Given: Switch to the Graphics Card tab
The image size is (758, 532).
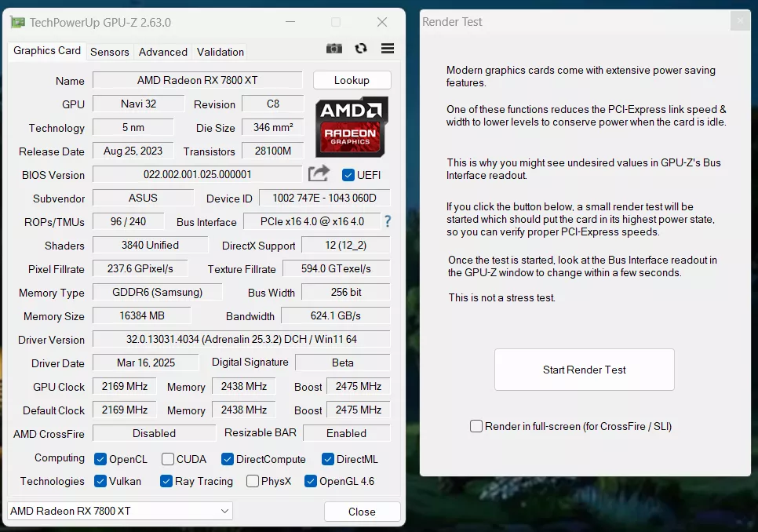Looking at the screenshot, I should [47, 51].
